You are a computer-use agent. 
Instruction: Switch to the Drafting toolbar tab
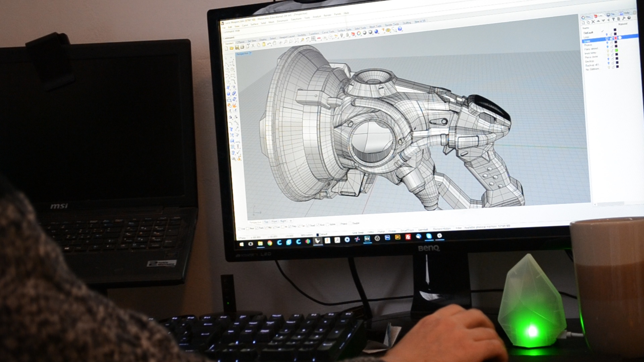coord(407,23)
